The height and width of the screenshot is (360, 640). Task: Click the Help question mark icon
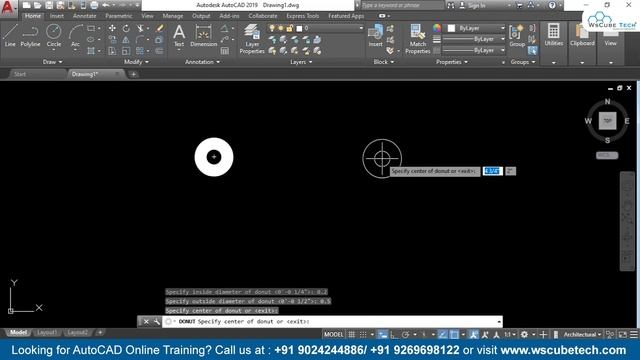click(552, 5)
